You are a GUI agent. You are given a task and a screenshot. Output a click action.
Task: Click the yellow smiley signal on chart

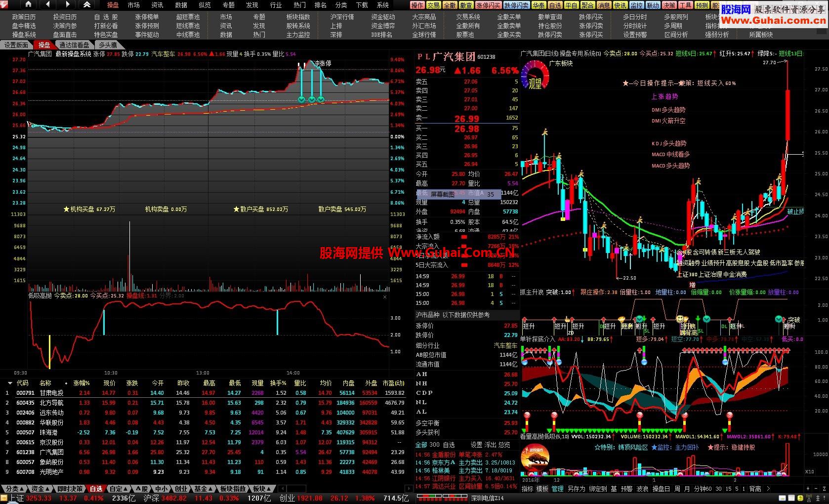[681, 319]
